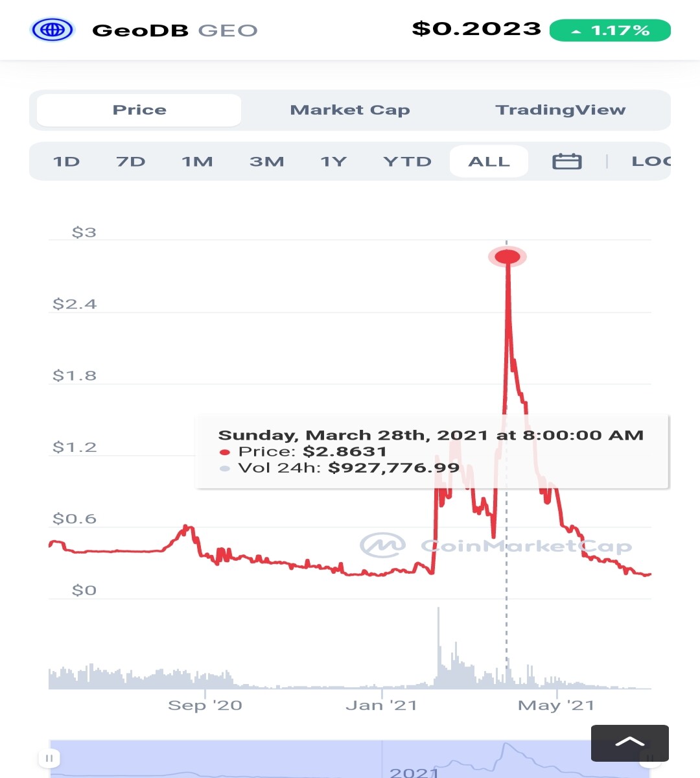
Task: Click the red peak price marker dot
Action: coord(507,257)
